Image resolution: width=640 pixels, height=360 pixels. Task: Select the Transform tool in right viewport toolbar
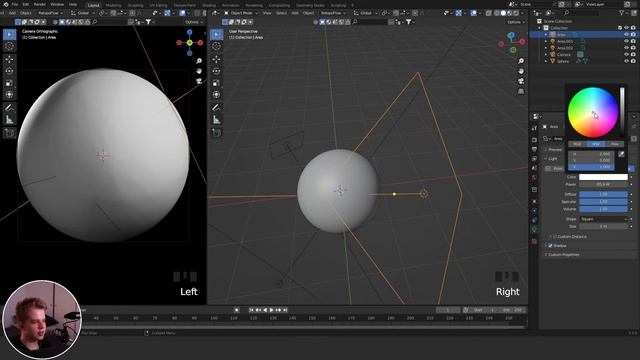[x=216, y=95]
